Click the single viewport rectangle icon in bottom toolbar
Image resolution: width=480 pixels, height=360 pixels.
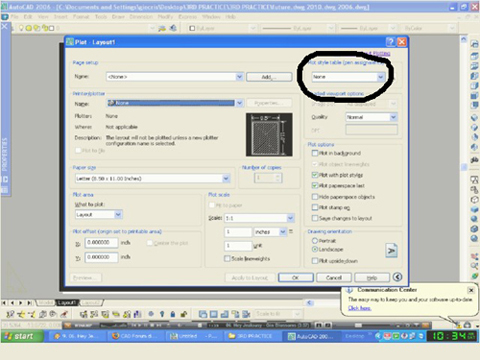214,314
